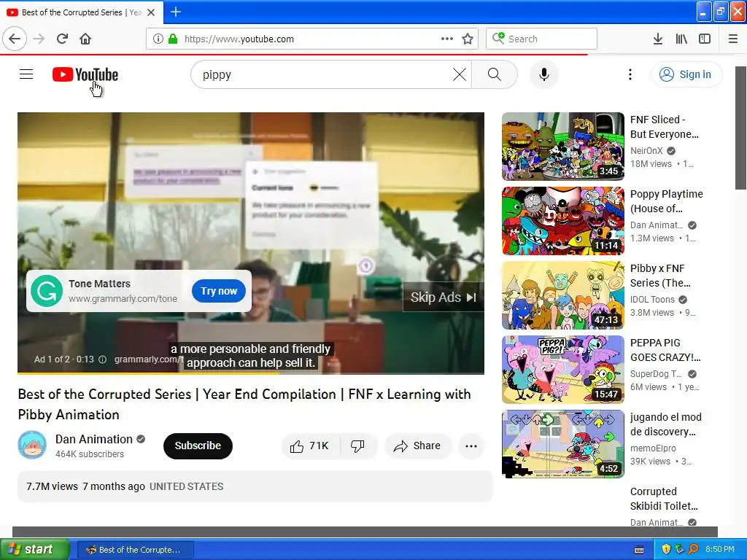Image resolution: width=747 pixels, height=560 pixels.
Task: Open YouTube settings three-dot menu
Action: 630,75
